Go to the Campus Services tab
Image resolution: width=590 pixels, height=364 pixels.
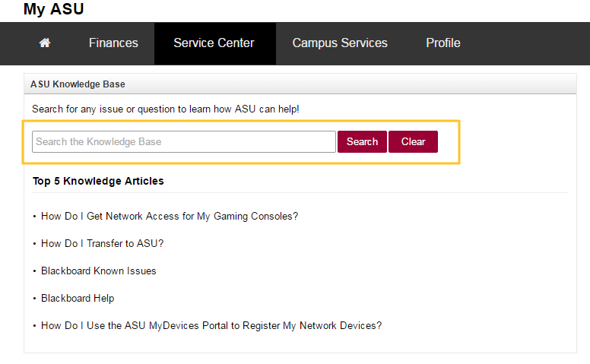pyautogui.click(x=340, y=43)
